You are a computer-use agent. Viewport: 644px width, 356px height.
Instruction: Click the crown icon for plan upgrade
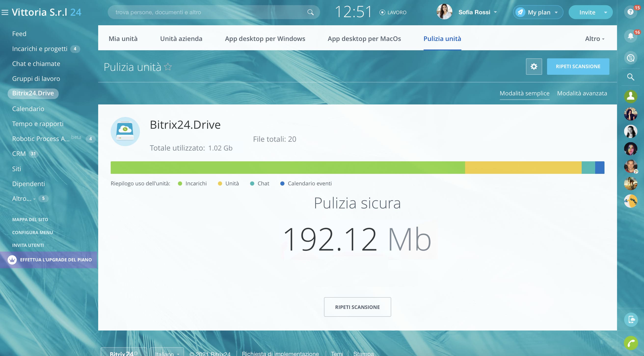tap(12, 260)
